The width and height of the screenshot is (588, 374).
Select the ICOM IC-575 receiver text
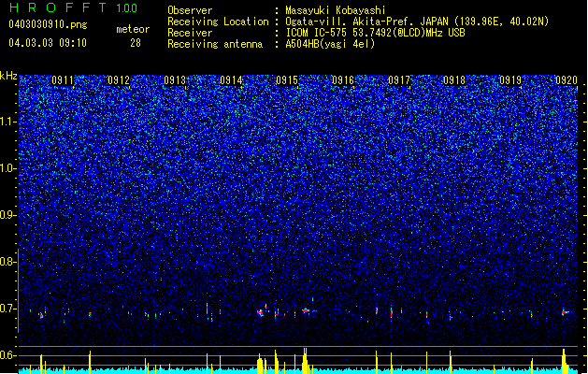[375, 33]
